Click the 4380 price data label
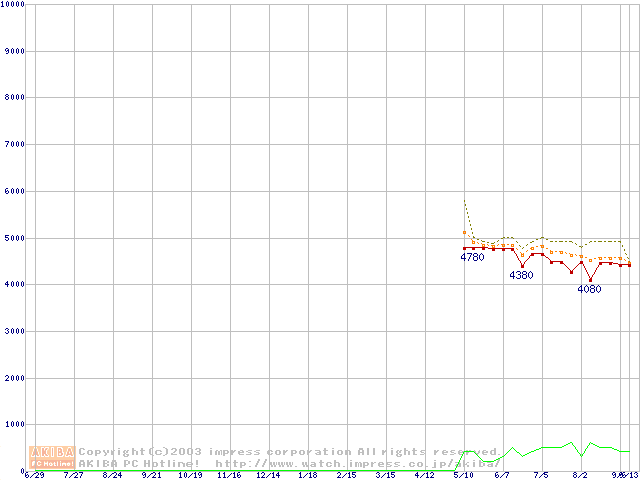Screen dimensions: 640x480 (521, 275)
